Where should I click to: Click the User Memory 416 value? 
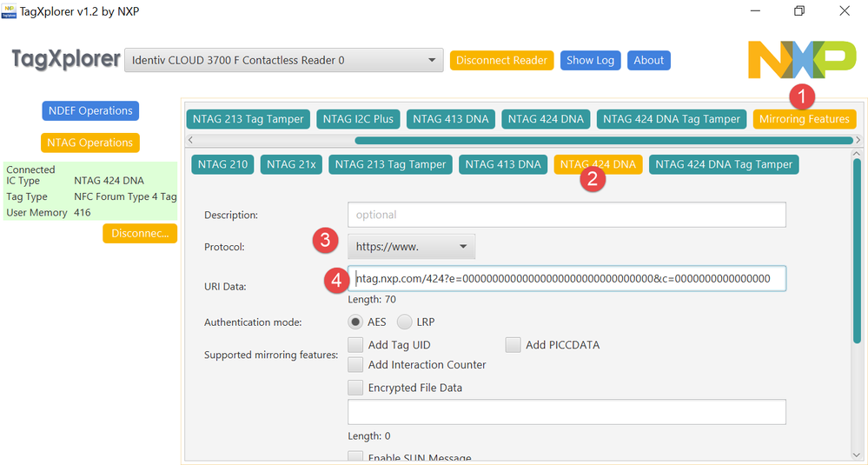[82, 213]
